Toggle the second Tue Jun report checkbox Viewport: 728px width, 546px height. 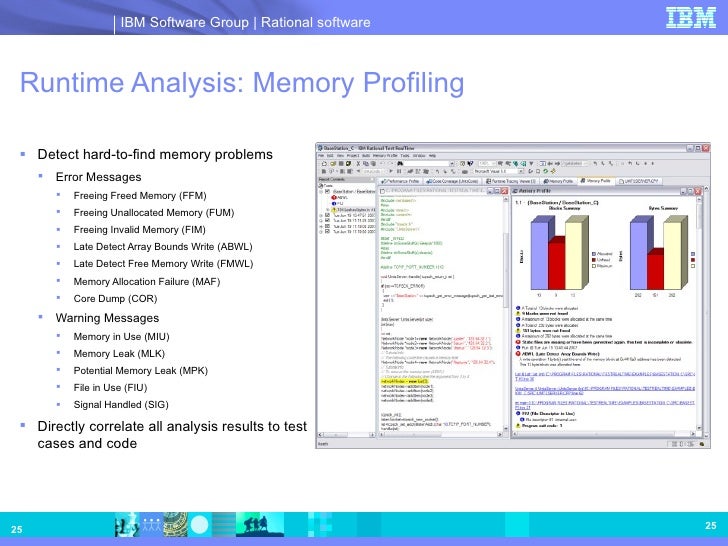pos(327,220)
